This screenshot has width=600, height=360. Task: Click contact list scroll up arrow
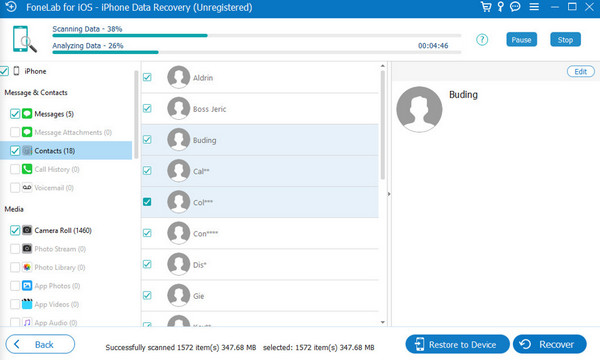tap(383, 66)
